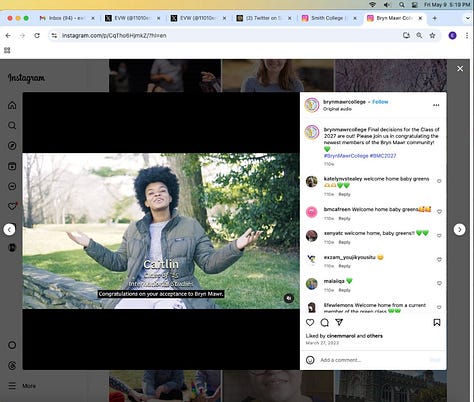Screen dimensions: 474x402
Task: Open Threads icon in sidebar
Action: coord(12,365)
